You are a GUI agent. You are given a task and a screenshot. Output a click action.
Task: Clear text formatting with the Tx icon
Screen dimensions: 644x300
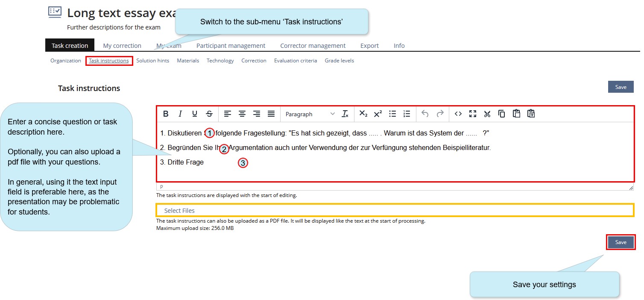pyautogui.click(x=345, y=114)
